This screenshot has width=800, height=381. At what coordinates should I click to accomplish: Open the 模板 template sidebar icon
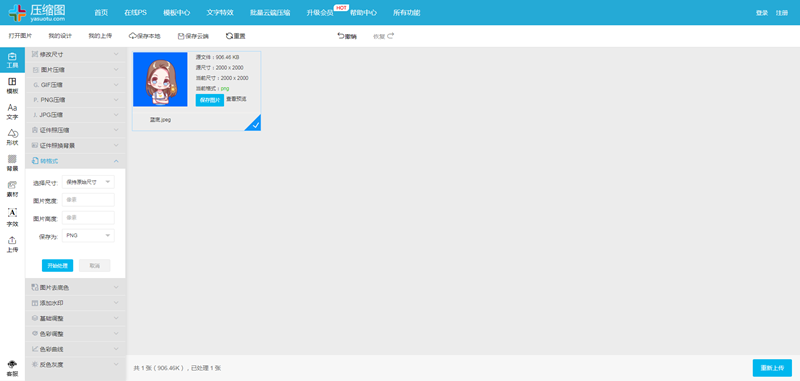[x=12, y=86]
